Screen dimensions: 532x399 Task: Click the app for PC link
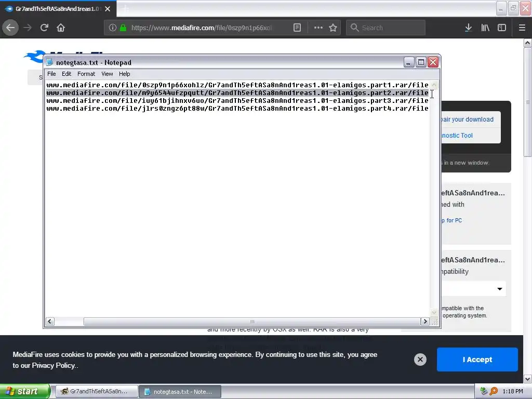pos(451,220)
